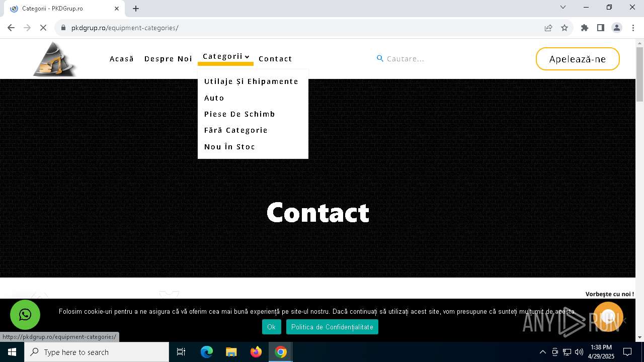Open a new browser tab

click(x=136, y=9)
